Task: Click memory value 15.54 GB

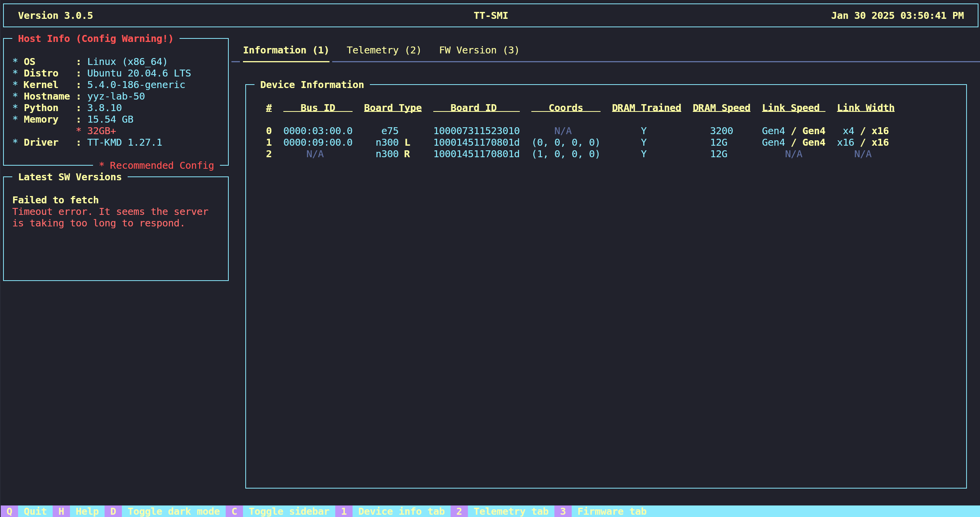Action: click(x=110, y=120)
